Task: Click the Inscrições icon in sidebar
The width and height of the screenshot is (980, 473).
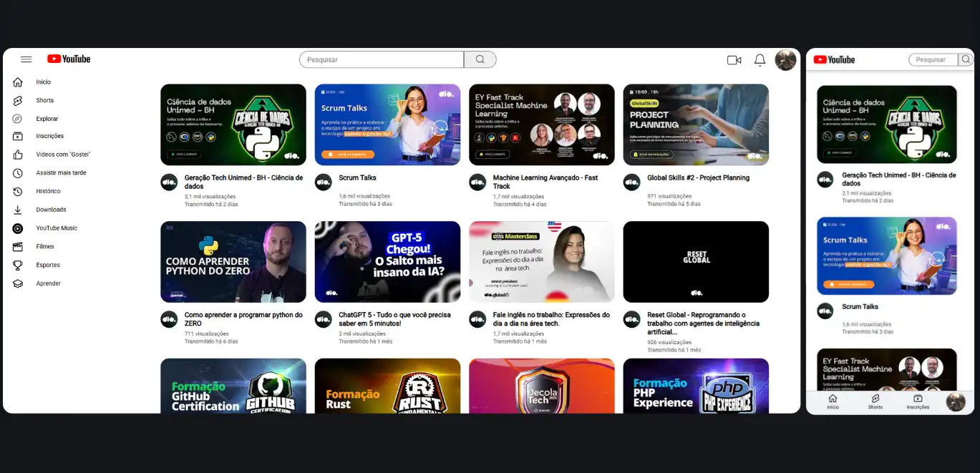Action: coord(18,136)
